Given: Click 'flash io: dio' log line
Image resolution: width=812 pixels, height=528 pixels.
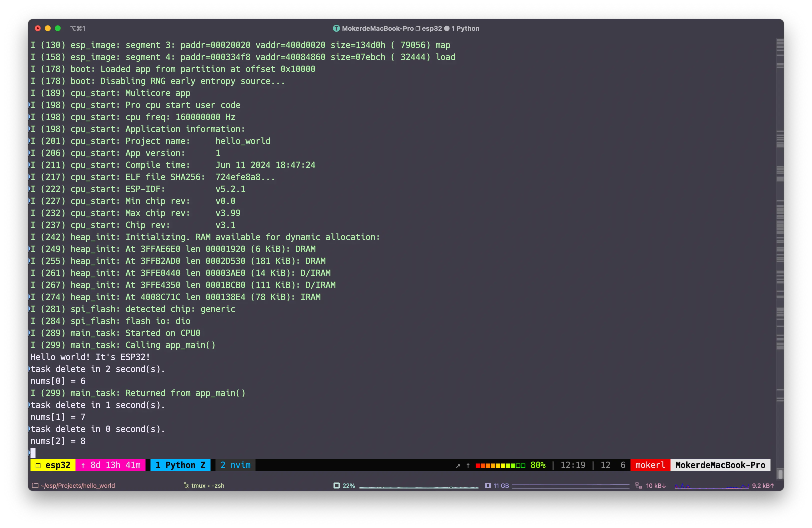Looking at the screenshot, I should (x=110, y=321).
